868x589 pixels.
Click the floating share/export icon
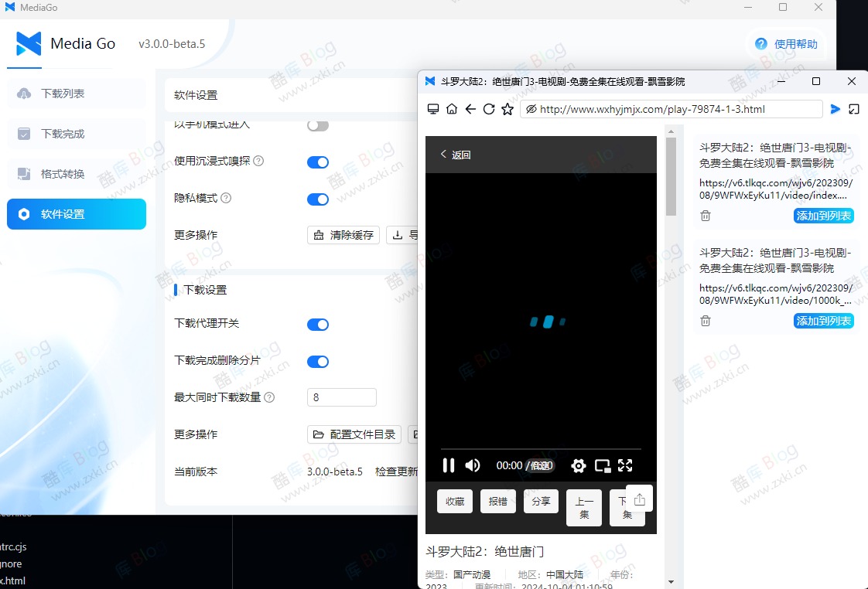pyautogui.click(x=639, y=499)
